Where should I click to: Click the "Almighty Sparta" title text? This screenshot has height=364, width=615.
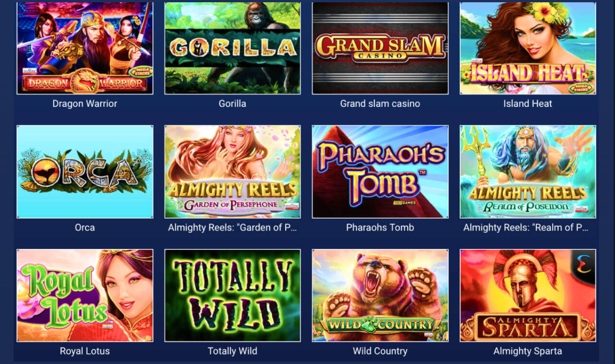(x=528, y=351)
